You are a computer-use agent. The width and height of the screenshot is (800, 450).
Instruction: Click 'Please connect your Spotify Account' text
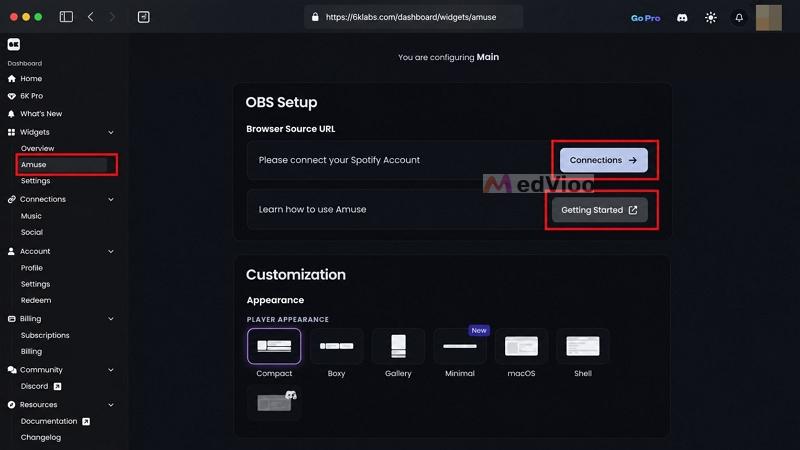339,160
